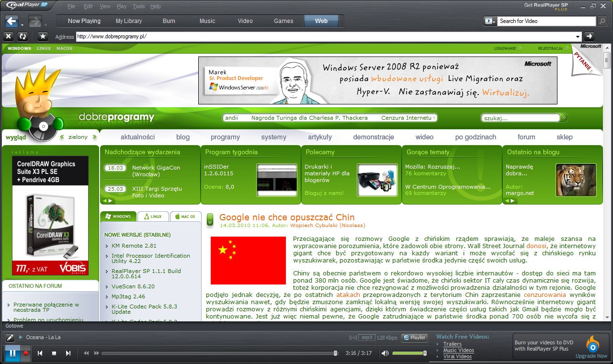Open the Play menu

[122, 7]
